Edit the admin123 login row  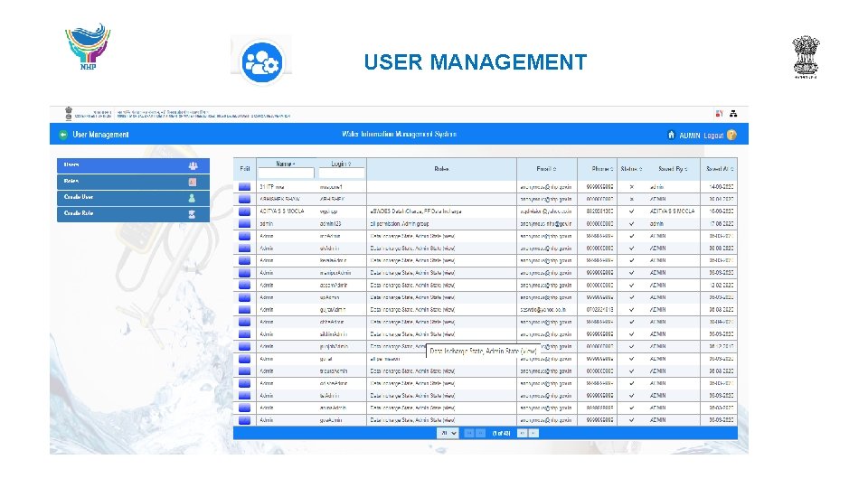244,223
